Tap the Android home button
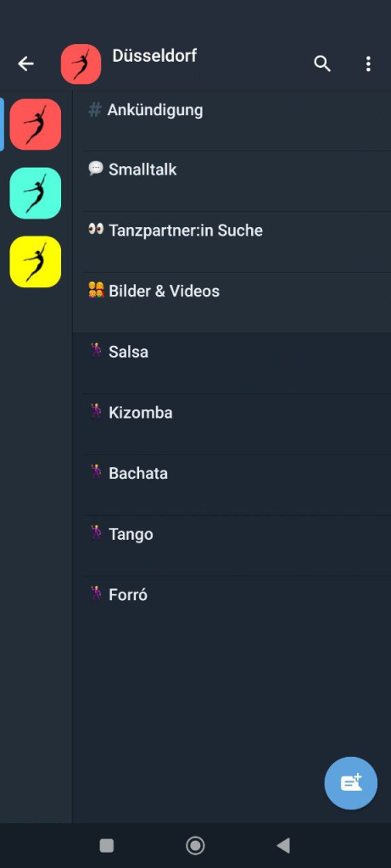Viewport: 391px width, 868px height. (195, 845)
